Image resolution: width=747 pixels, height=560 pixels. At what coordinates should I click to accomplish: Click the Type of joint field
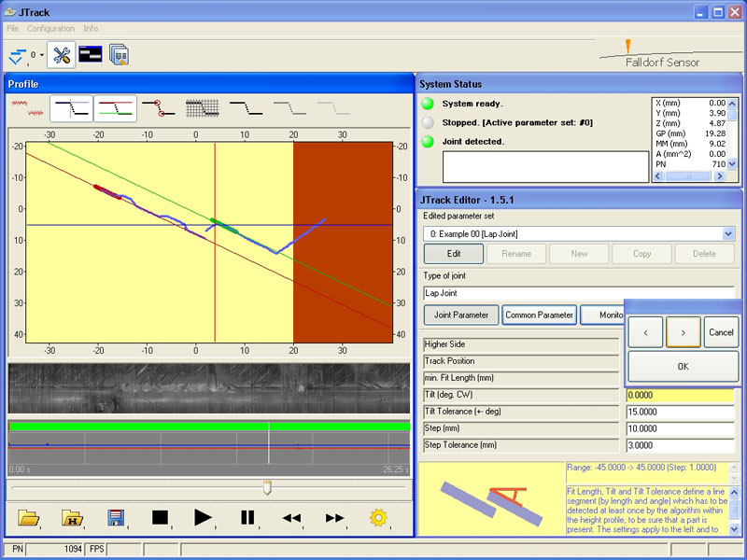coord(579,293)
